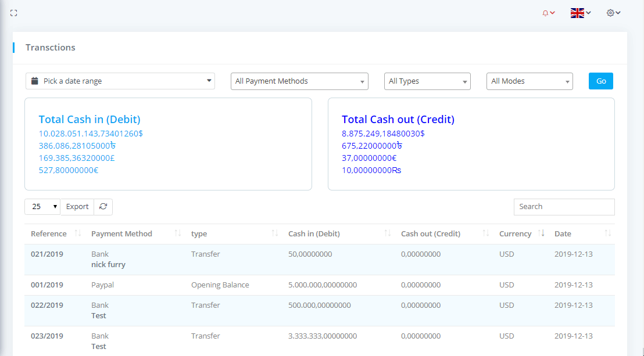
Task: Open the Pick a date range picker
Action: click(120, 81)
